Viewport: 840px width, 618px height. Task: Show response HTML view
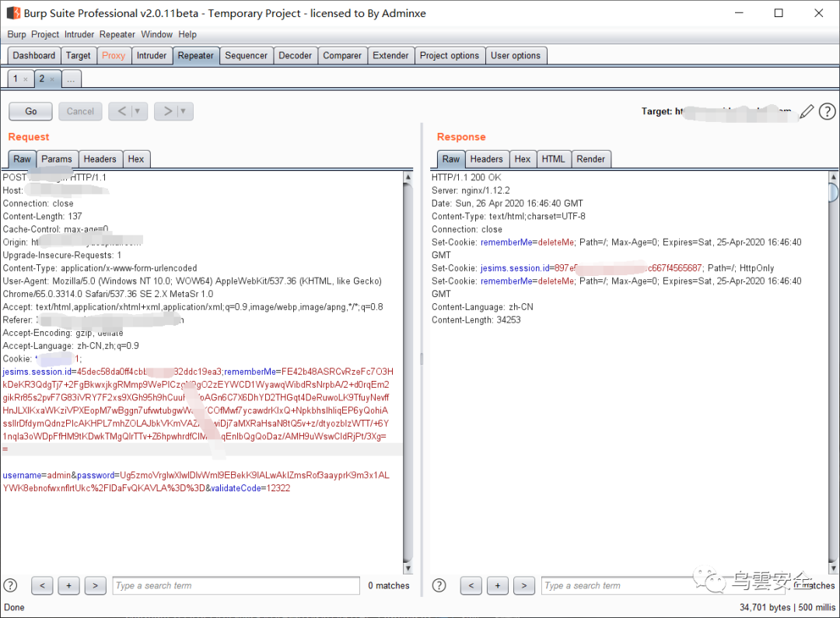point(554,159)
